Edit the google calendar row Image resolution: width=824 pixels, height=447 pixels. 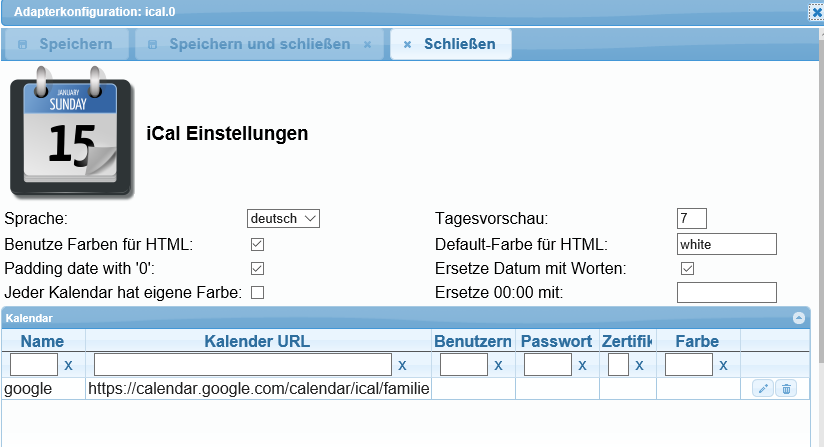coord(763,389)
